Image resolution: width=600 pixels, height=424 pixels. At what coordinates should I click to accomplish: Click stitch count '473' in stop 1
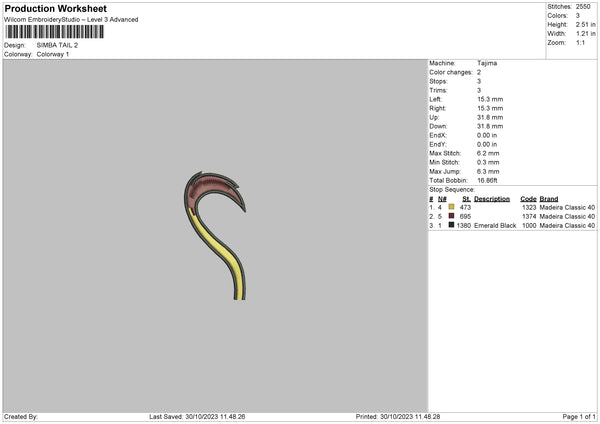(x=465, y=207)
